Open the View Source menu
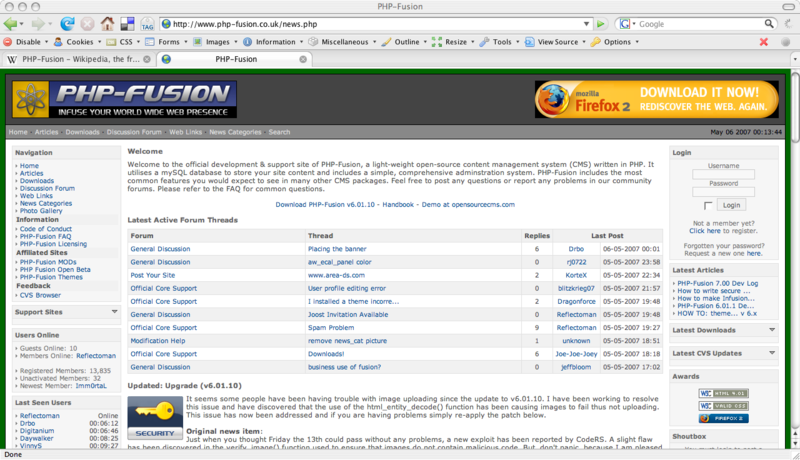This screenshot has width=800, height=460. pyautogui.click(x=555, y=42)
